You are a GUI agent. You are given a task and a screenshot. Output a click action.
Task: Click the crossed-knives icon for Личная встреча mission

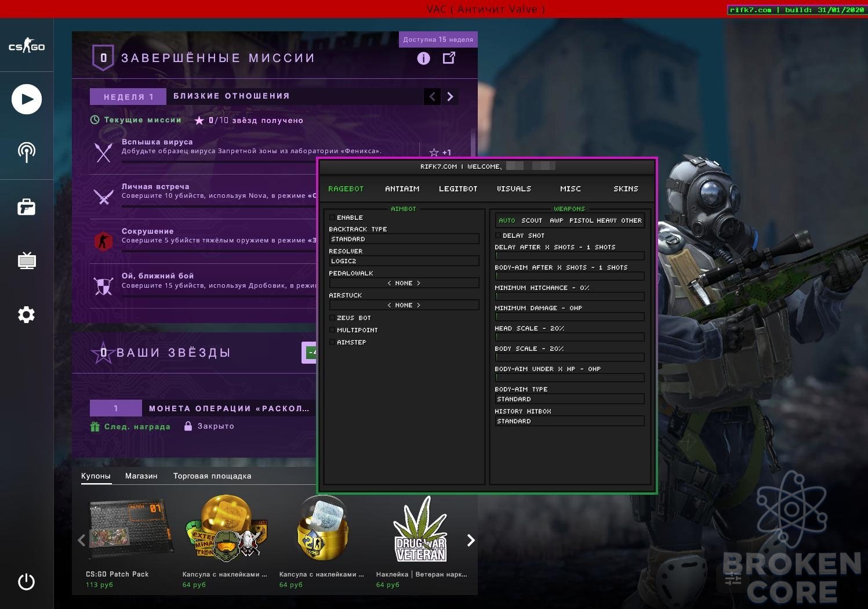click(104, 197)
